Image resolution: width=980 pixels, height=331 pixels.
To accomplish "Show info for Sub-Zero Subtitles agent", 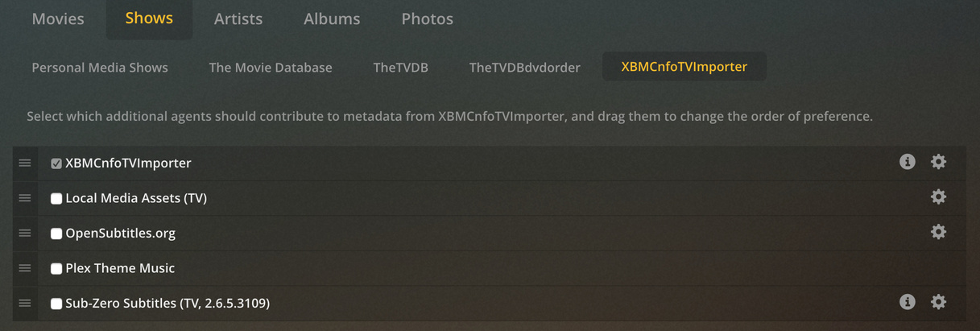I will pyautogui.click(x=907, y=302).
